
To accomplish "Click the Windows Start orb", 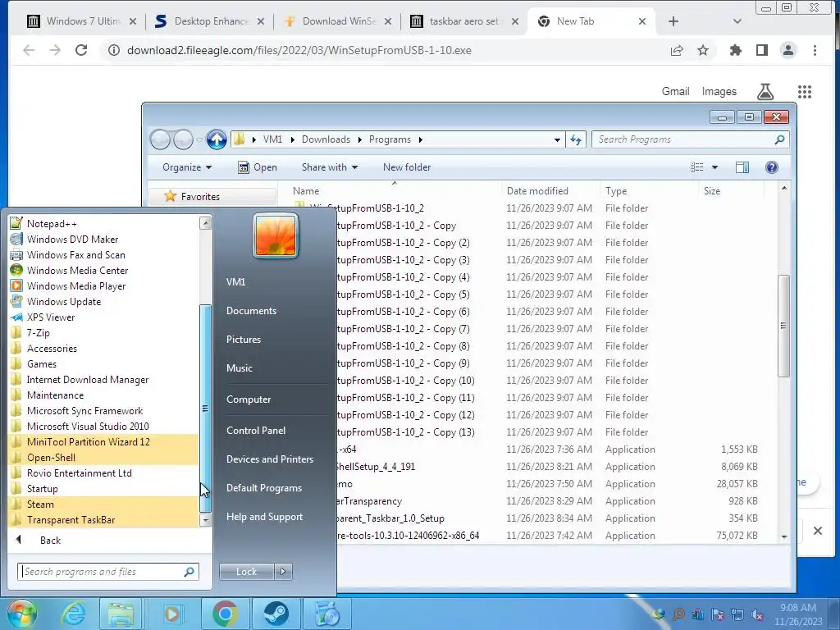I will [x=21, y=614].
